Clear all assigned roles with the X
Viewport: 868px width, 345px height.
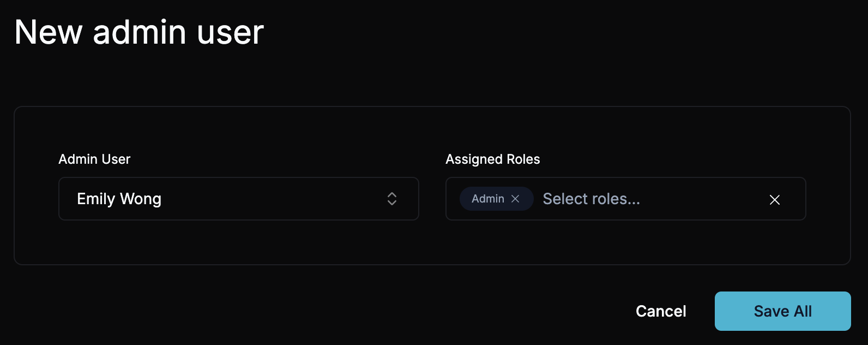(x=774, y=200)
